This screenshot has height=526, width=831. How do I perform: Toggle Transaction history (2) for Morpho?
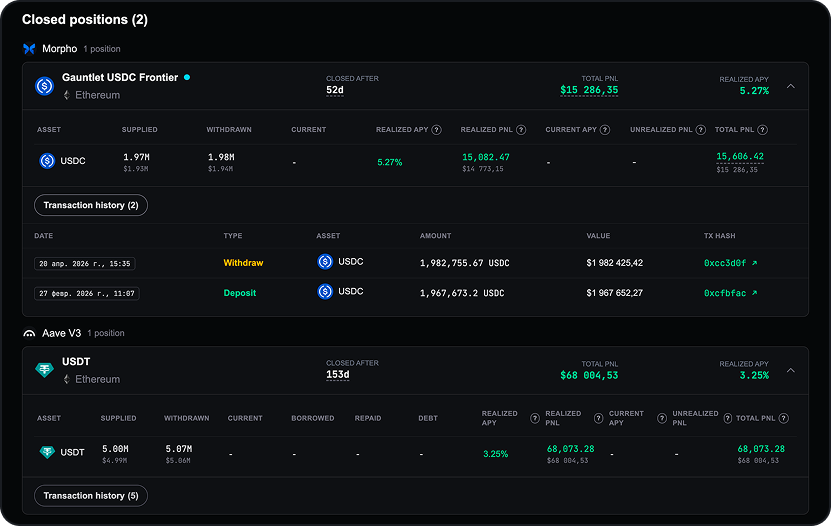91,205
